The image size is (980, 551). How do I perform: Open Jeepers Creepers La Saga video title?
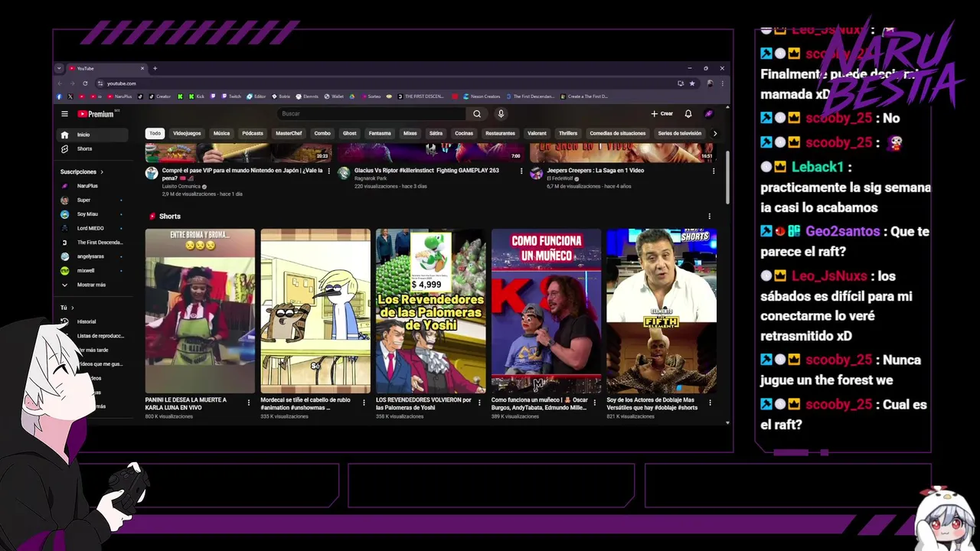pos(595,171)
